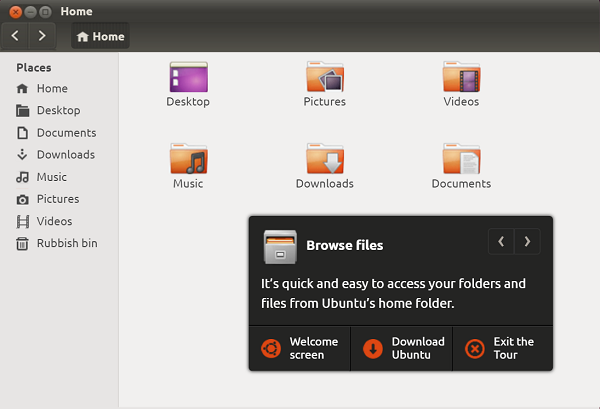The image size is (600, 409).
Task: Go back with toolbar back arrow
Action: point(15,36)
